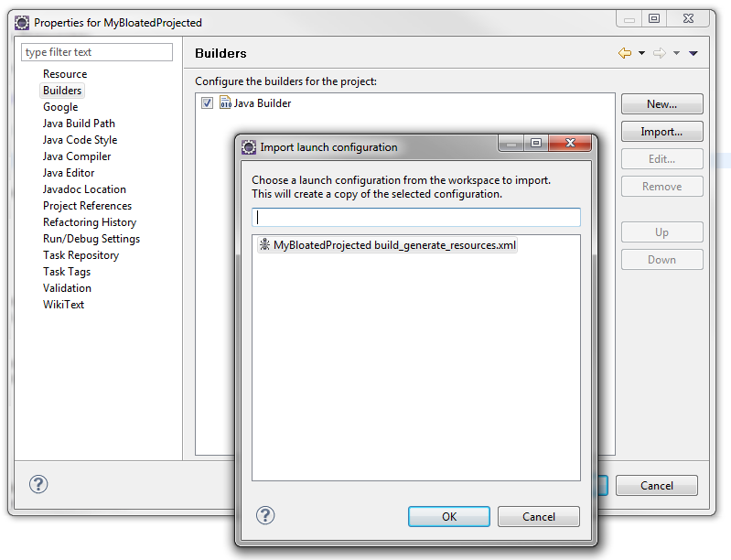Click the help icon in Import dialog

tap(265, 516)
